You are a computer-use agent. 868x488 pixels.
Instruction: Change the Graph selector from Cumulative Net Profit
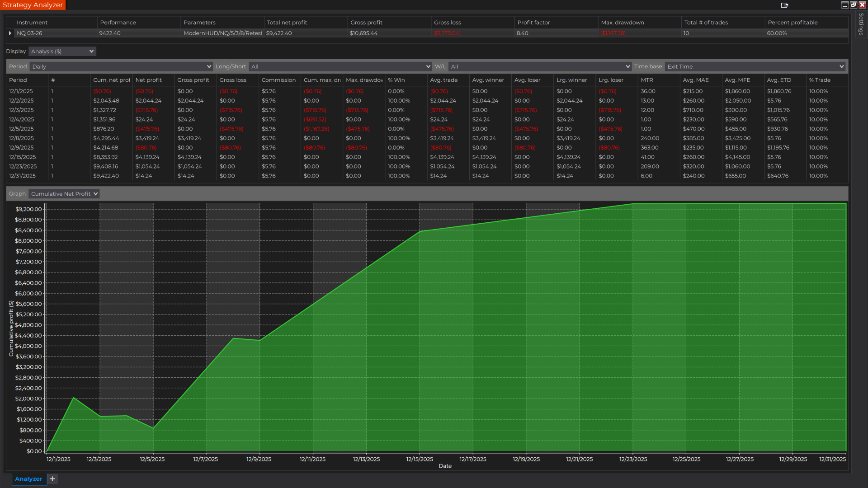pos(64,193)
